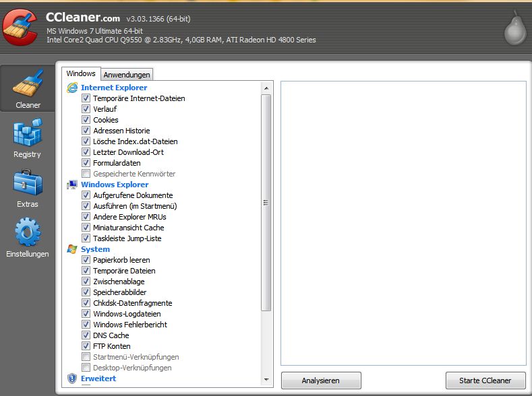Screen dimensions: 532x396
Task: Click the scrollbar up arrow in list
Action: (266, 88)
